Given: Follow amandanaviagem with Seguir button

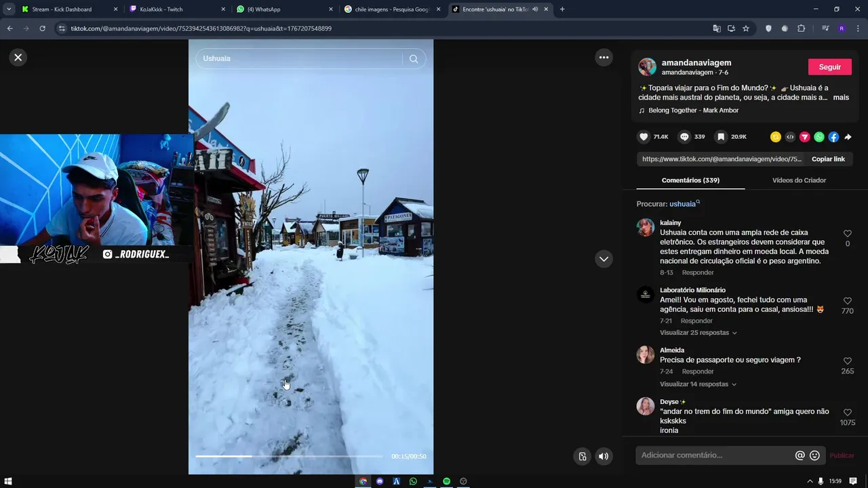Looking at the screenshot, I should click(829, 67).
